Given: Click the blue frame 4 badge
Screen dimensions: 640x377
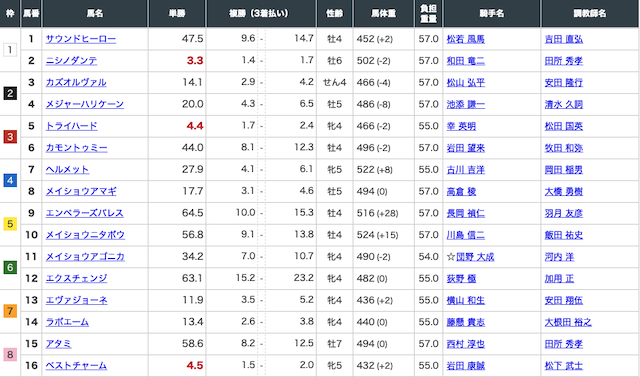Looking at the screenshot, I should coord(10,180).
